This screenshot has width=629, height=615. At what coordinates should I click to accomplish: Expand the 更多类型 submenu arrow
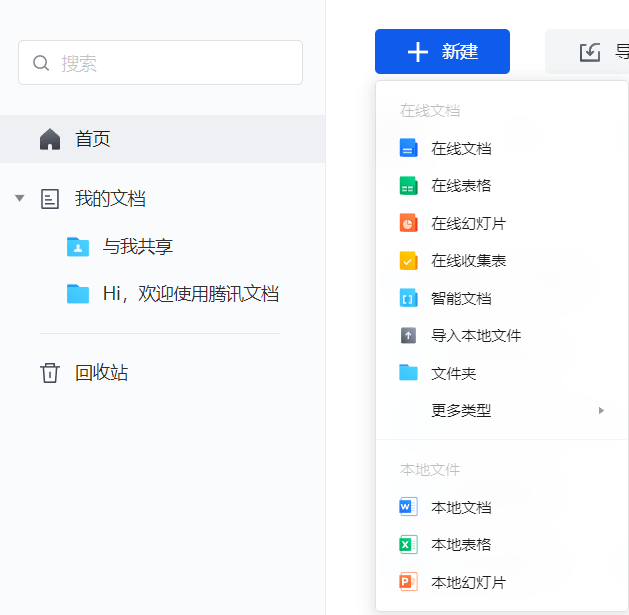pyautogui.click(x=601, y=410)
